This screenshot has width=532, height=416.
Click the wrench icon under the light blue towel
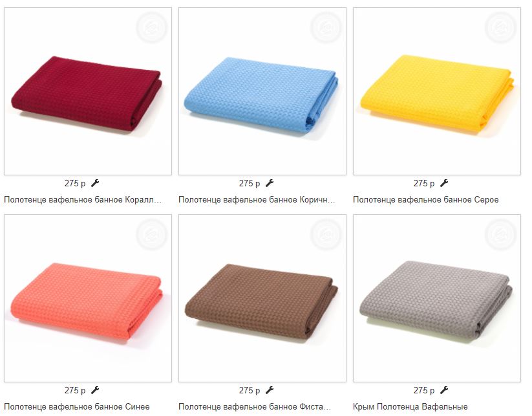[270, 183]
